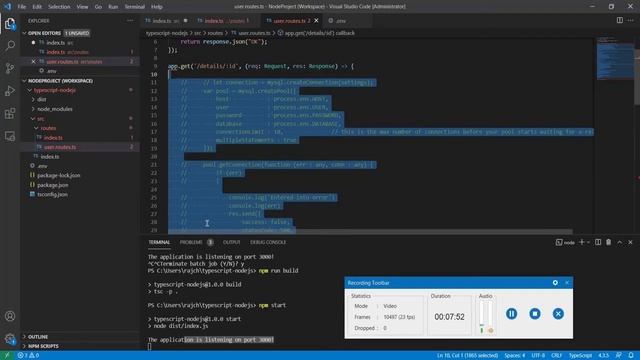Screen dimensions: 640x360
Task: Stop the screen recording
Action: point(535,313)
